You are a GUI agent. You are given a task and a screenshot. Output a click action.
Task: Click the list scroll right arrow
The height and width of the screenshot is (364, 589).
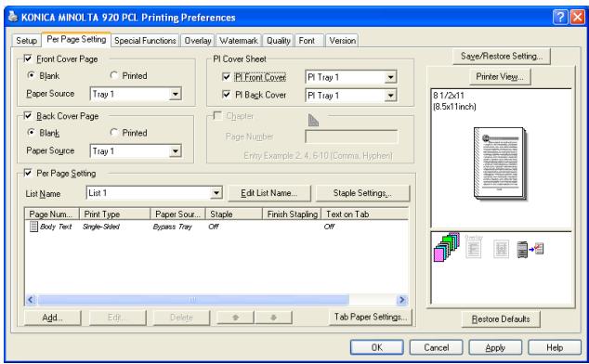pyautogui.click(x=402, y=299)
